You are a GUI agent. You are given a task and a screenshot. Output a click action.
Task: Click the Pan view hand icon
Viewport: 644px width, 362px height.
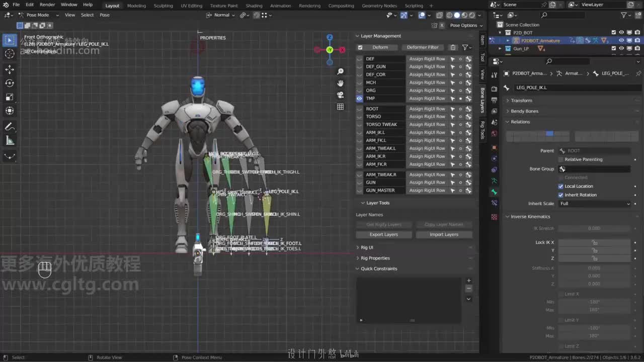pos(341,83)
